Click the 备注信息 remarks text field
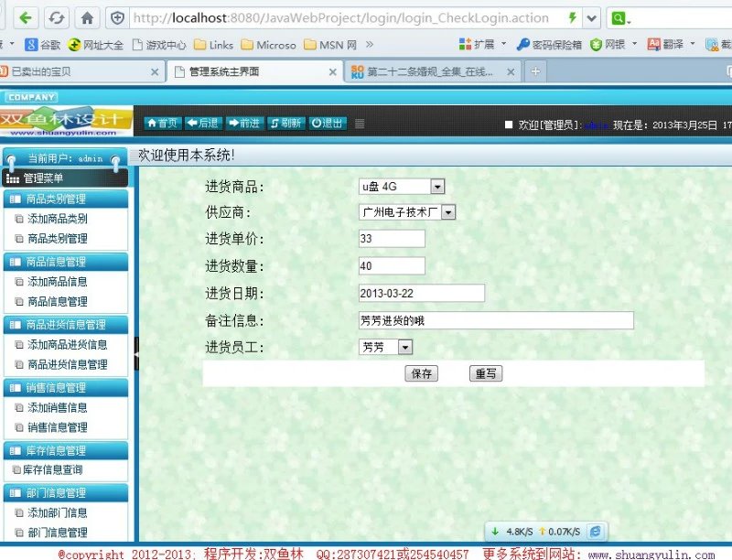The width and height of the screenshot is (732, 560). 495,320
